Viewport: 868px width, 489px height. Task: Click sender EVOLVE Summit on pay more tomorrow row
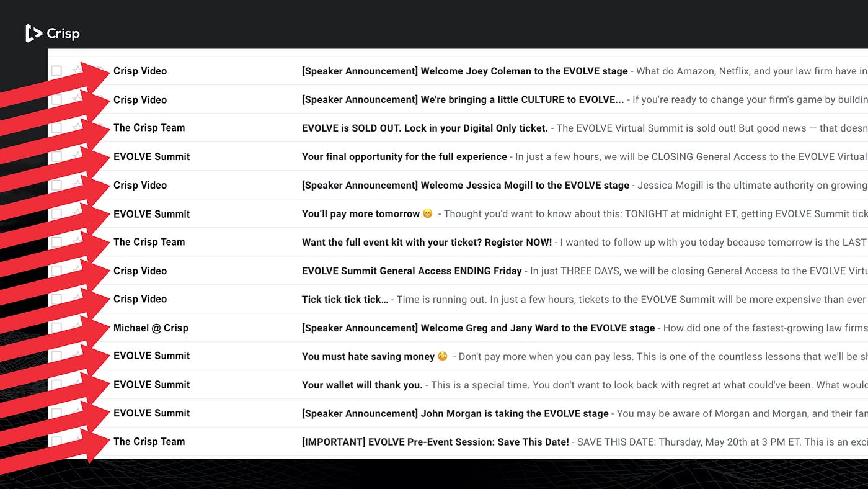[152, 214]
